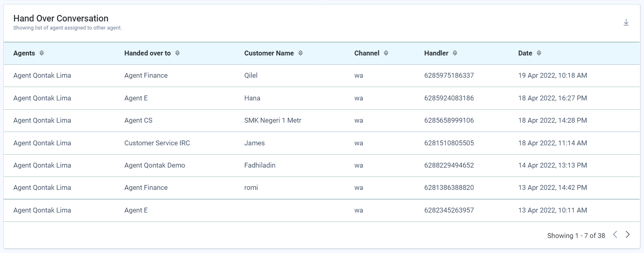The height and width of the screenshot is (253, 644).
Task: Click the James customer entry
Action: (x=254, y=143)
